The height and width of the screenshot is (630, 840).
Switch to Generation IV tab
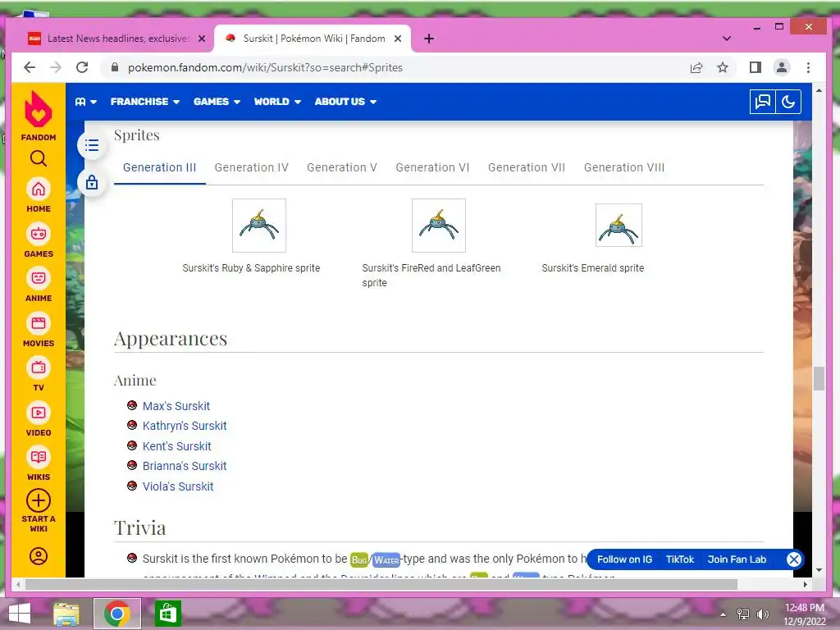[251, 167]
